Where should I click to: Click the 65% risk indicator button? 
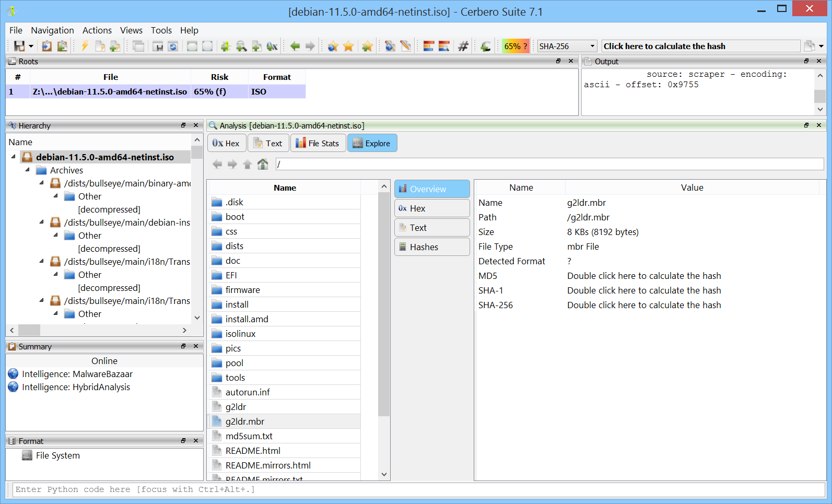[x=515, y=46]
